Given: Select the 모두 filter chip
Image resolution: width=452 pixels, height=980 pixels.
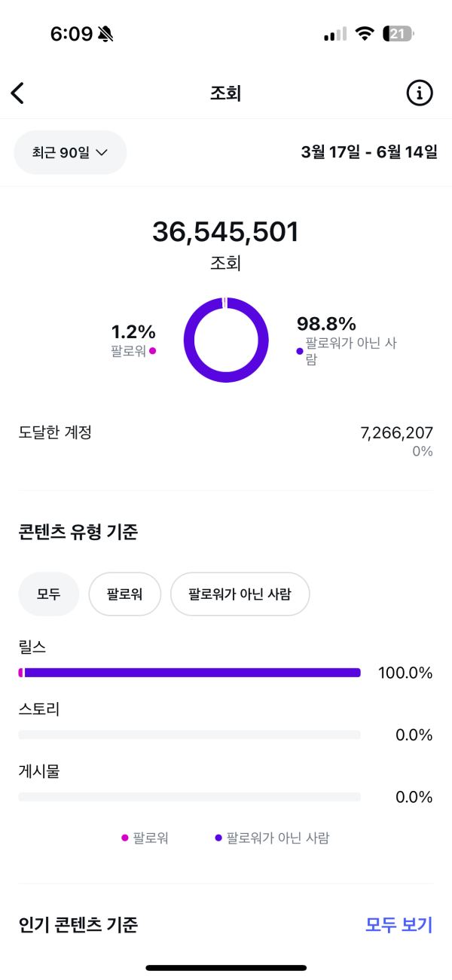Looking at the screenshot, I should [x=48, y=594].
